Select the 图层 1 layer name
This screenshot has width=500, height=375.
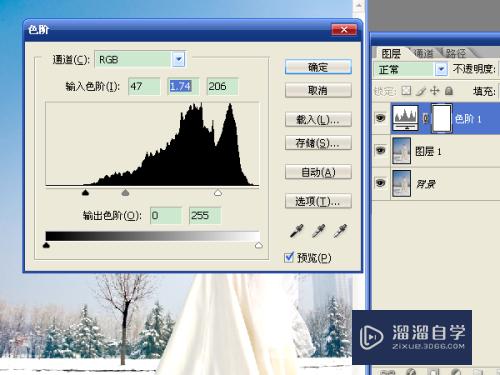click(x=428, y=151)
